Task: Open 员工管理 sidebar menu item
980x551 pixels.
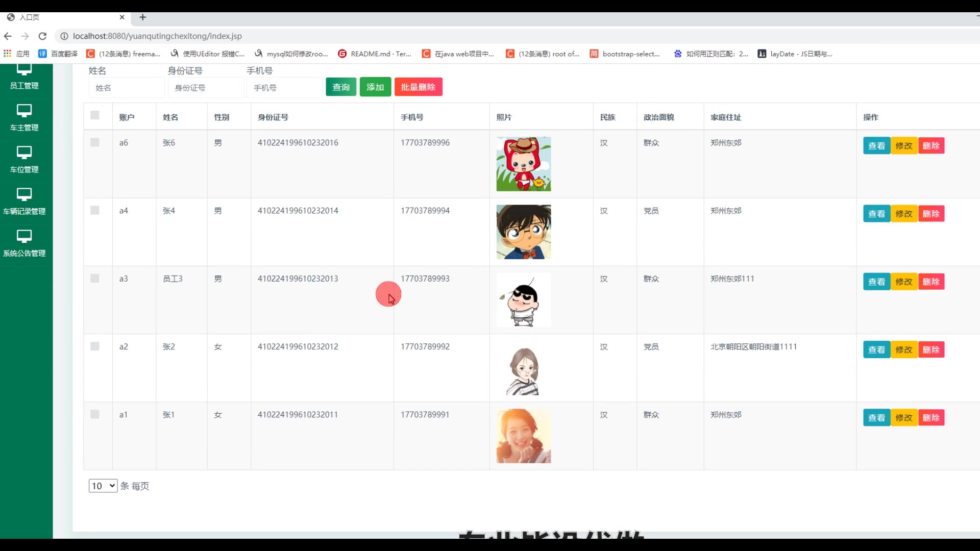Action: click(x=24, y=85)
